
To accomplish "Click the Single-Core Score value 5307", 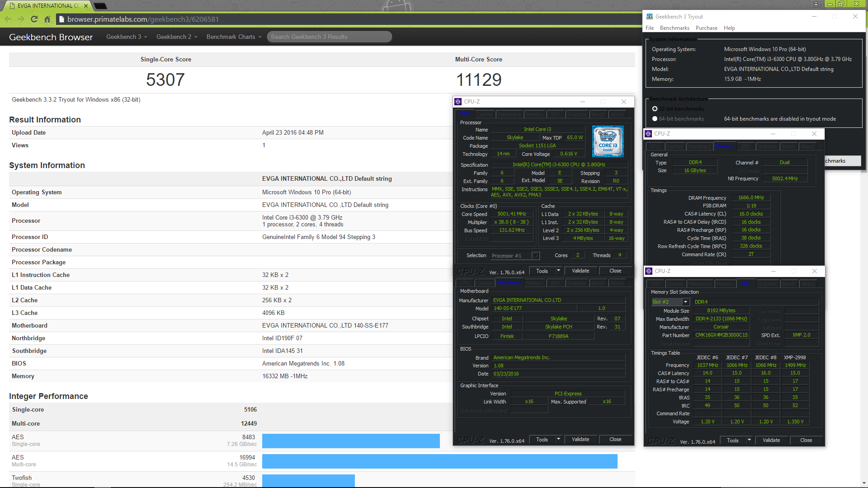I will click(165, 80).
